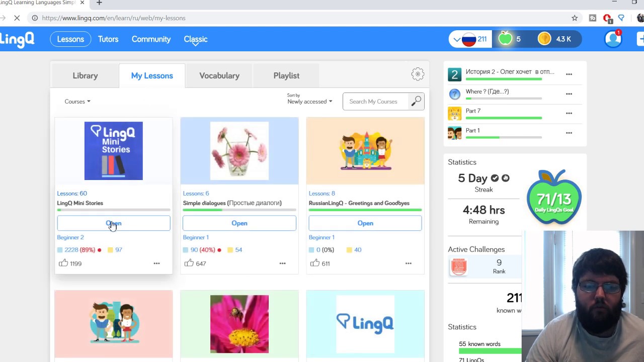This screenshot has width=644, height=362.
Task: Click the site info icon in address bar
Action: (x=35, y=18)
